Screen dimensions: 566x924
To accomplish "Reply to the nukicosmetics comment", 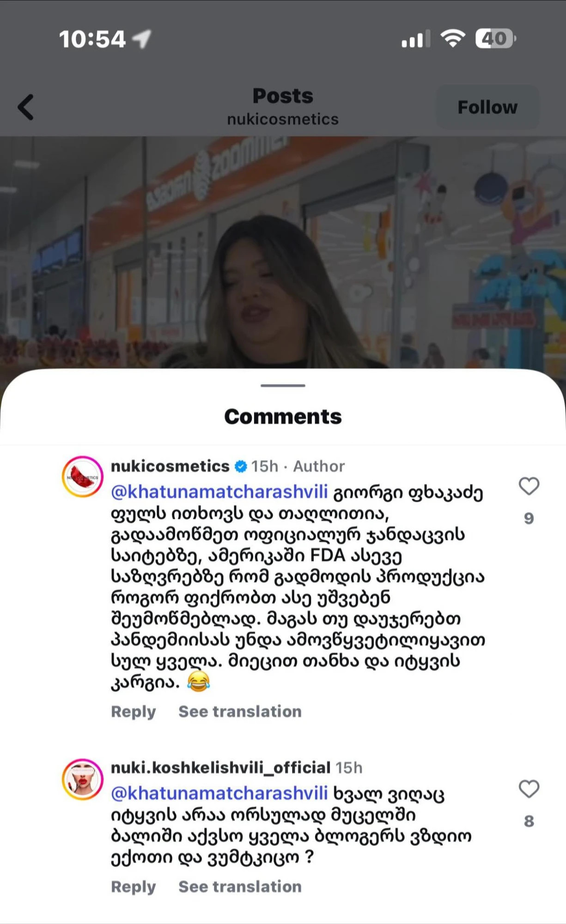I will 133,711.
